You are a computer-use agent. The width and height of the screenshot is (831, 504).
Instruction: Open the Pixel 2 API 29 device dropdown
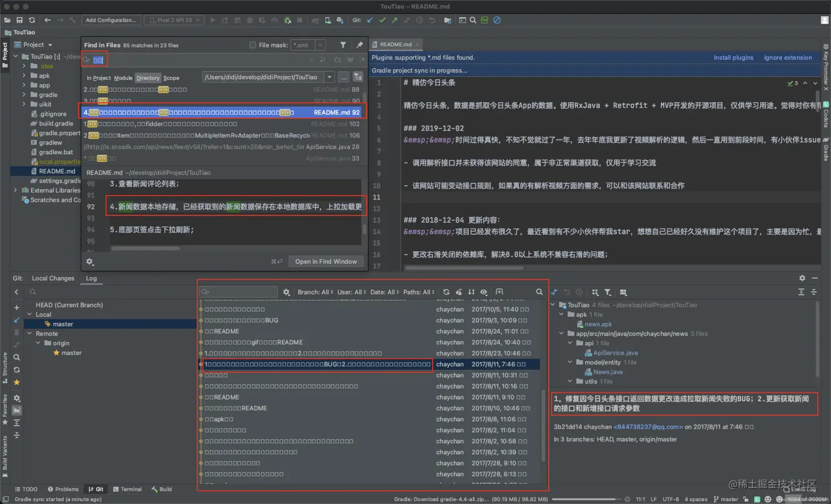pos(174,20)
